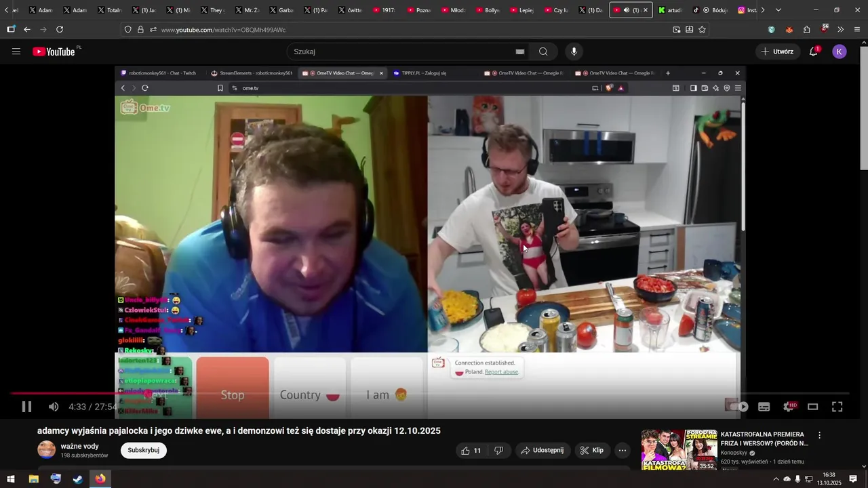Viewport: 868px width, 488px height.
Task: List all tabs dropdown arrow
Action: (x=778, y=10)
